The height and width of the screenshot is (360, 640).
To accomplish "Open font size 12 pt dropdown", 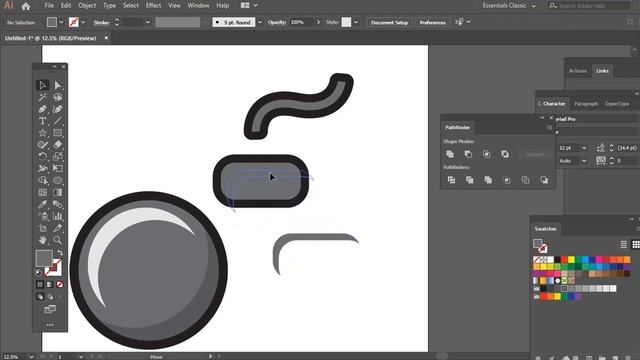I will (584, 148).
